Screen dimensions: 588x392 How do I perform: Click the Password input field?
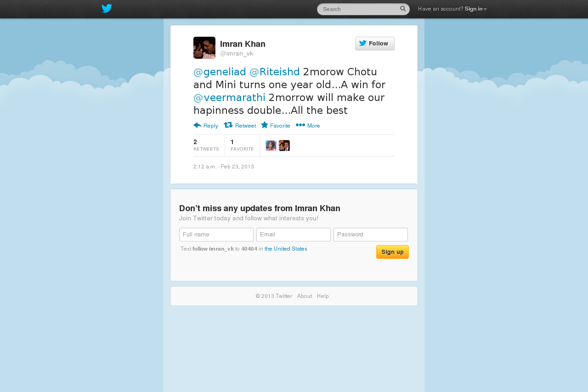(x=371, y=235)
